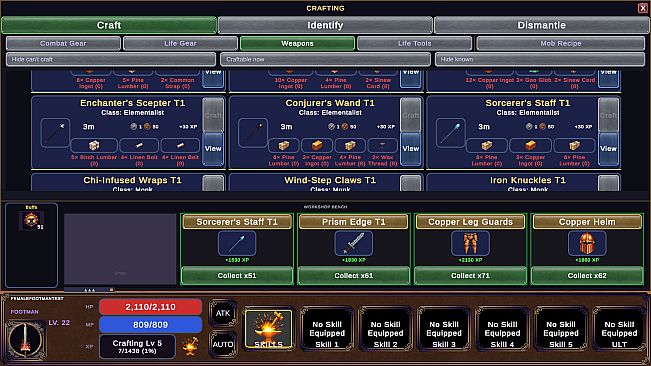View the Conjurer's Wand T1 recipe
The width and height of the screenshot is (651, 366).
tap(411, 149)
